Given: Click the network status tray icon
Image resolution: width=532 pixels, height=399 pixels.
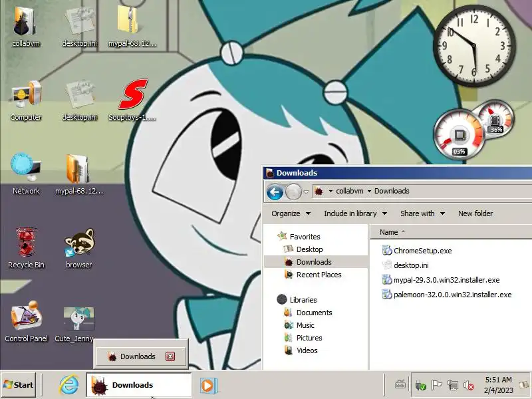Looking at the screenshot, I should pos(453,385).
